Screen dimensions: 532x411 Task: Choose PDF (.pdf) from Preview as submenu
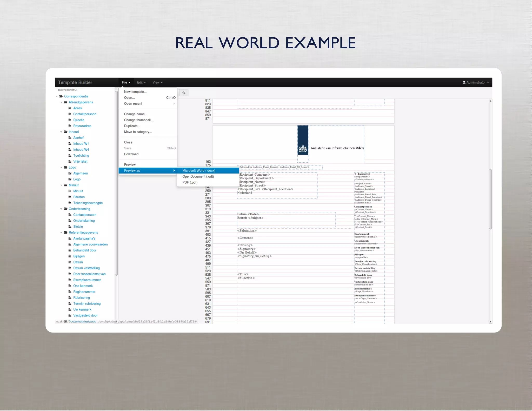coord(190,182)
